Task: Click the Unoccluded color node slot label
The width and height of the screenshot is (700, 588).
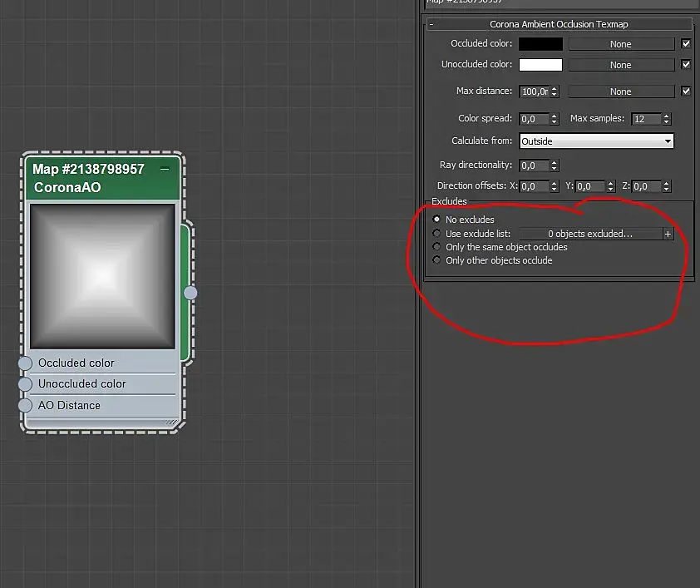Action: point(82,384)
